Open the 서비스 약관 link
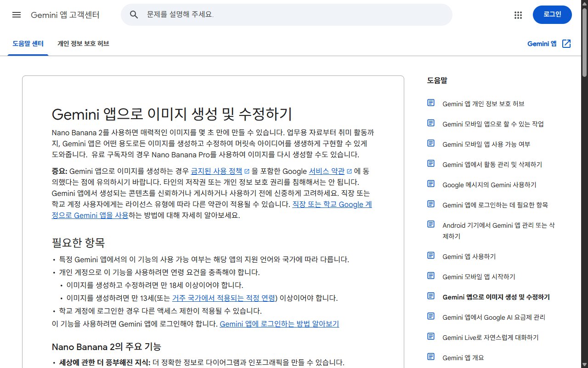 coord(327,171)
